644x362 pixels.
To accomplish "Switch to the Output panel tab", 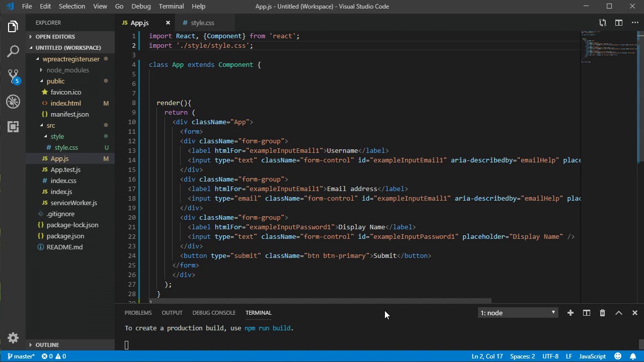I will coord(172,313).
